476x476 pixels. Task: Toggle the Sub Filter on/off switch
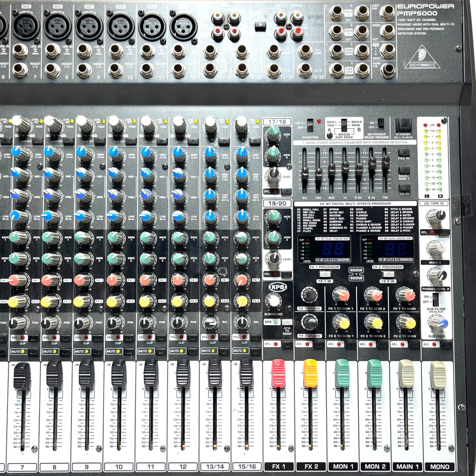tap(436, 299)
